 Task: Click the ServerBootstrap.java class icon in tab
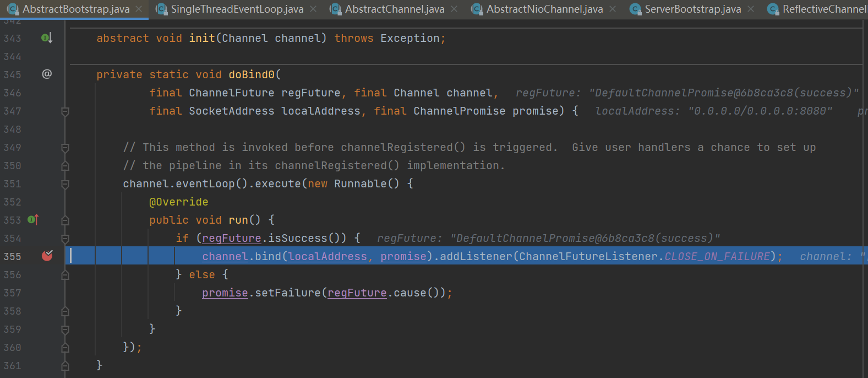click(x=635, y=9)
